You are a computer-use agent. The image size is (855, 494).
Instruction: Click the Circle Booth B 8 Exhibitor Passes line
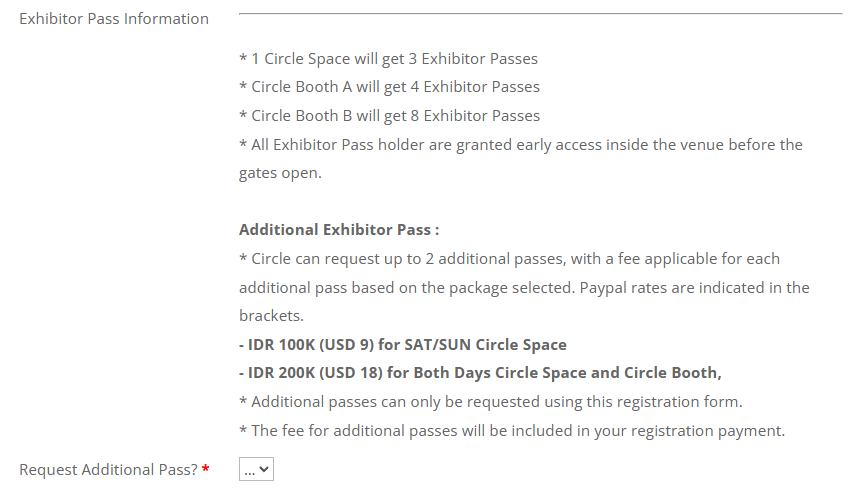389,116
